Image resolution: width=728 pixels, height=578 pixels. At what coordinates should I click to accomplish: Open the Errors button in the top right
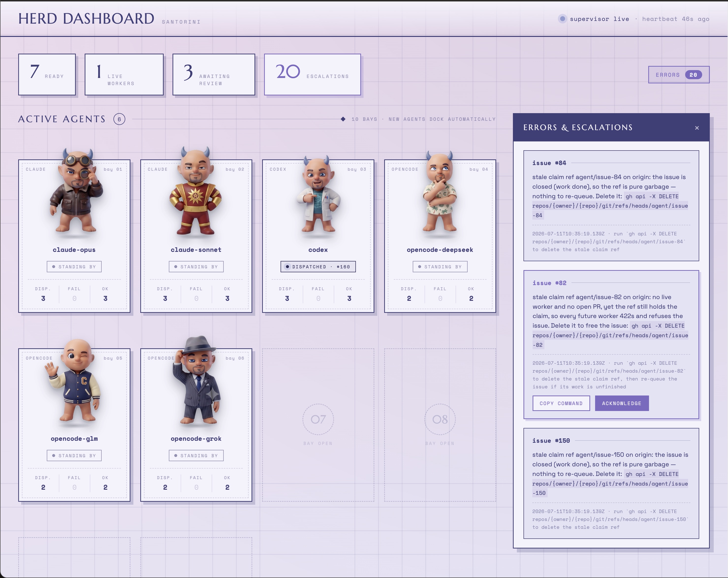point(679,75)
